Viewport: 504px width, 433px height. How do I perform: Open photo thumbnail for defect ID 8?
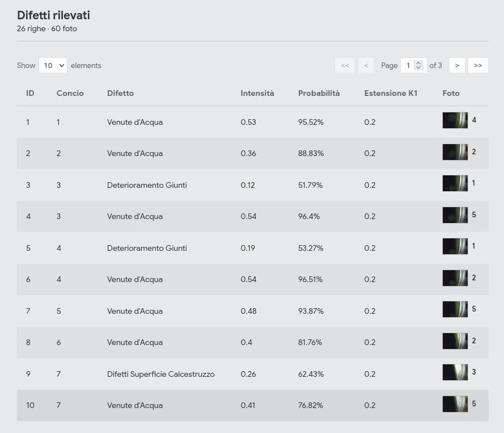(x=455, y=341)
